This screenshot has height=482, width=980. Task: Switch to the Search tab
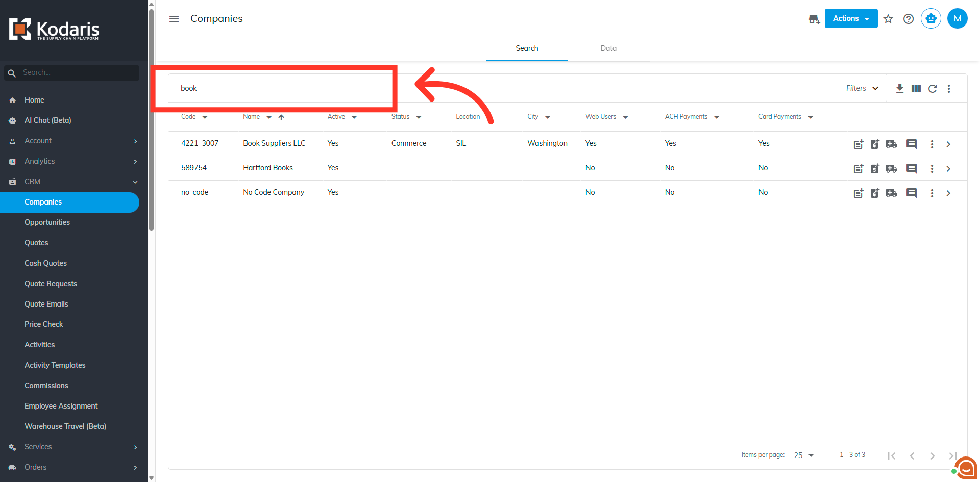point(527,48)
